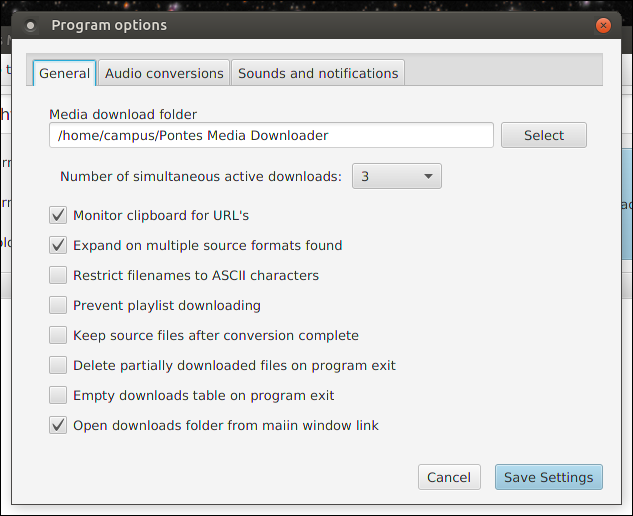Tick Delete partially downloaded files on exit
Viewport: 633px width, 516px height.
(58, 365)
